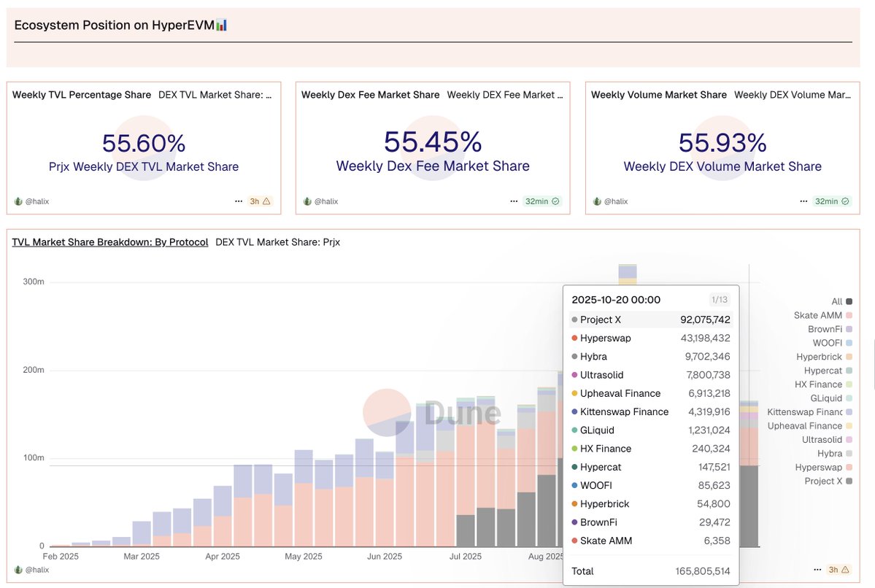Click the Weekly DEX Fee Market query name
Image resolution: width=875 pixels, height=588 pixels.
[x=505, y=95]
